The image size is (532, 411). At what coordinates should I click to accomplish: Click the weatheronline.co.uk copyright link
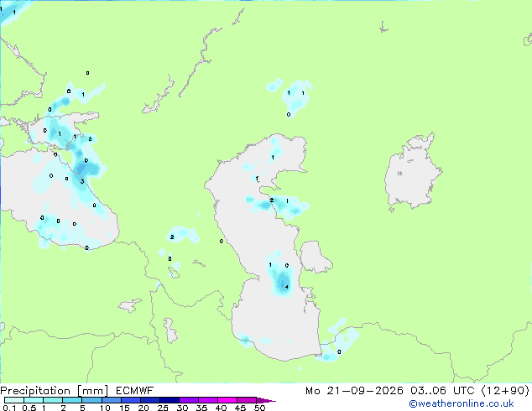462,403
